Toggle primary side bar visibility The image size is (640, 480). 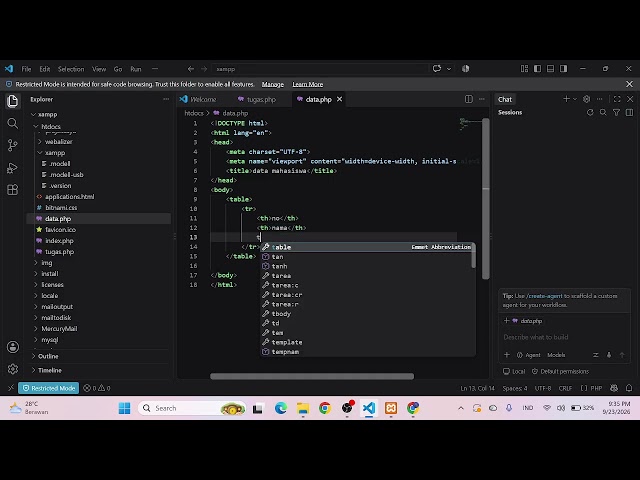pyautogui.click(x=538, y=69)
